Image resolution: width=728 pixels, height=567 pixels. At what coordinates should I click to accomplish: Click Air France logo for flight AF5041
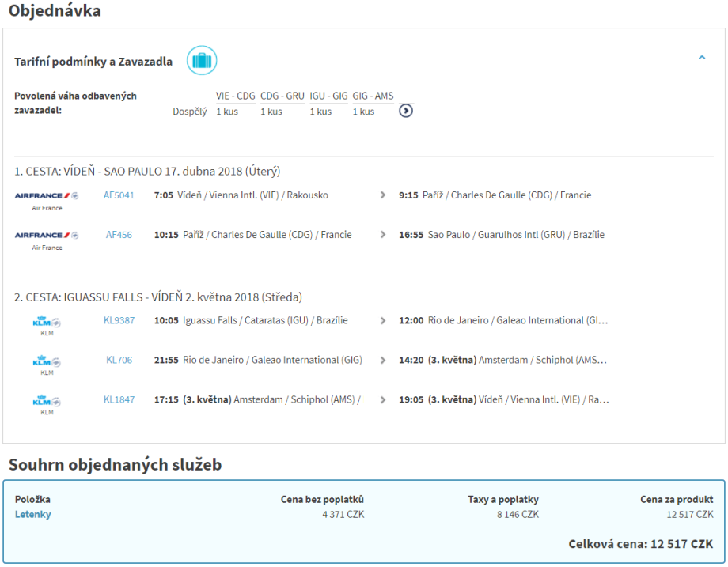pos(47,195)
